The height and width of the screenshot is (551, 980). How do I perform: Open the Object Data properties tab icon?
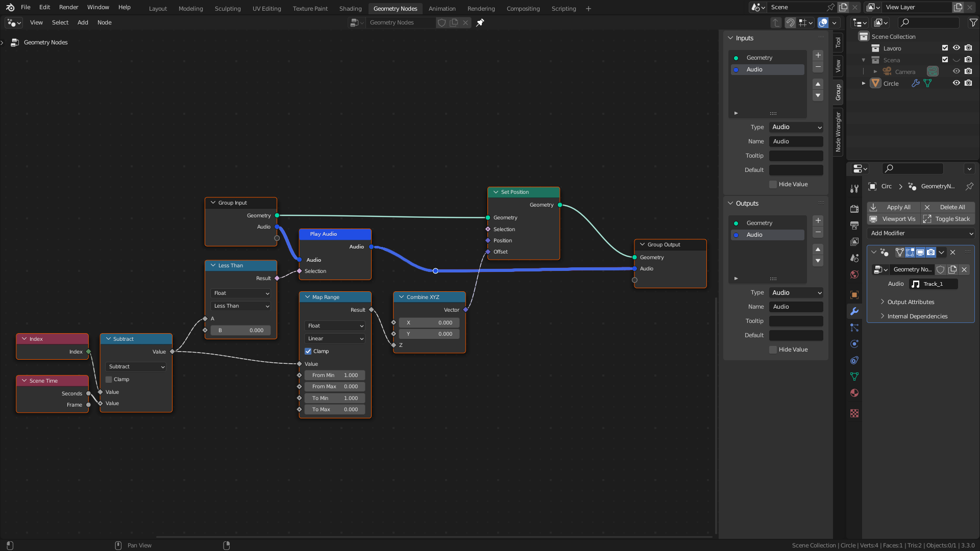(x=854, y=376)
